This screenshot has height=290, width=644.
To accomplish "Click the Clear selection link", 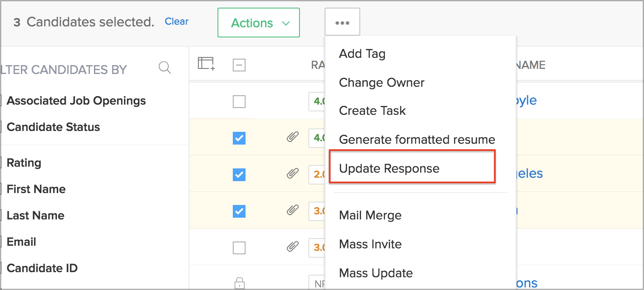I will (x=177, y=22).
